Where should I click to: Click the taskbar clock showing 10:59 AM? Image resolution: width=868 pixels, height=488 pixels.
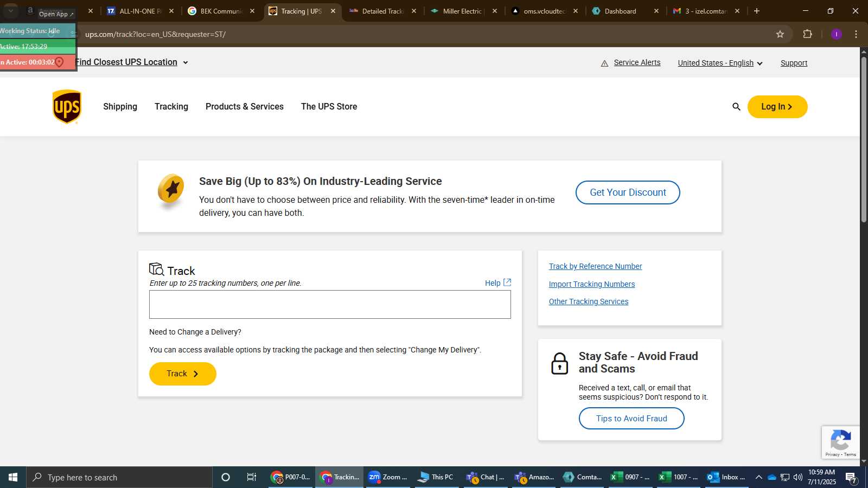821,477
